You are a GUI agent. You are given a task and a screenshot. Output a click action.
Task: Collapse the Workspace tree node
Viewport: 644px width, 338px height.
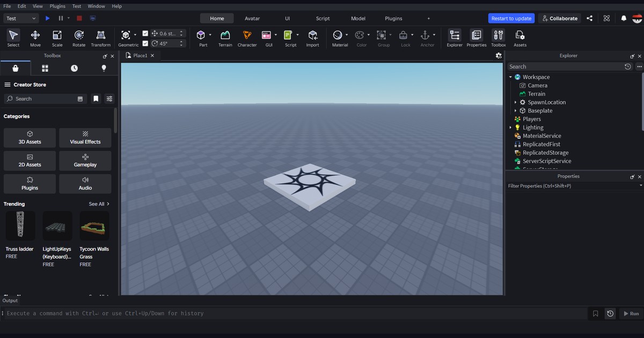coord(511,77)
